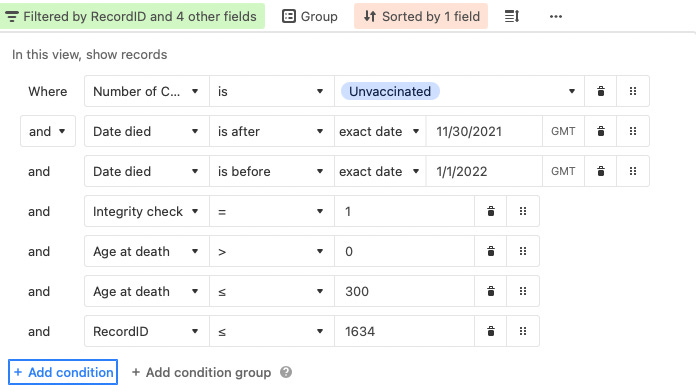Delete the Unvaccinated filter condition
Viewport: 696px width, 392px height.
[601, 91]
